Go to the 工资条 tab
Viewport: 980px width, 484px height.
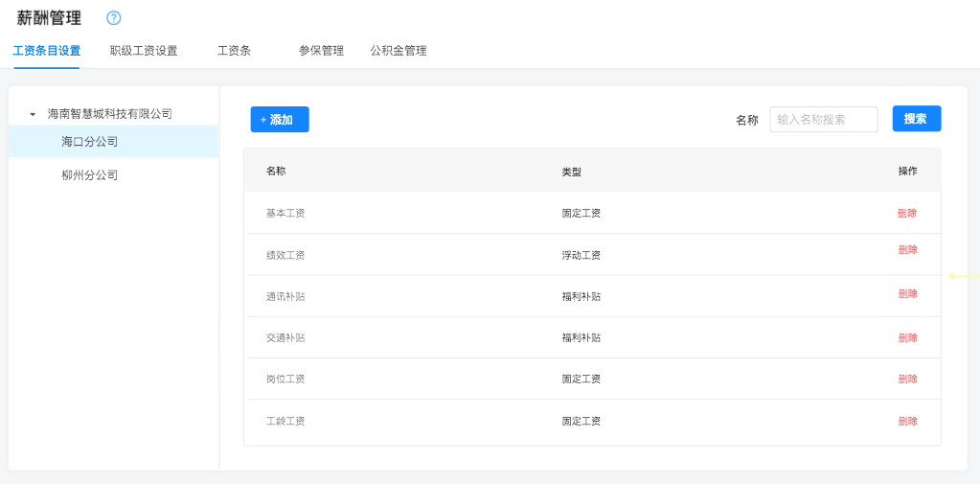[x=234, y=51]
